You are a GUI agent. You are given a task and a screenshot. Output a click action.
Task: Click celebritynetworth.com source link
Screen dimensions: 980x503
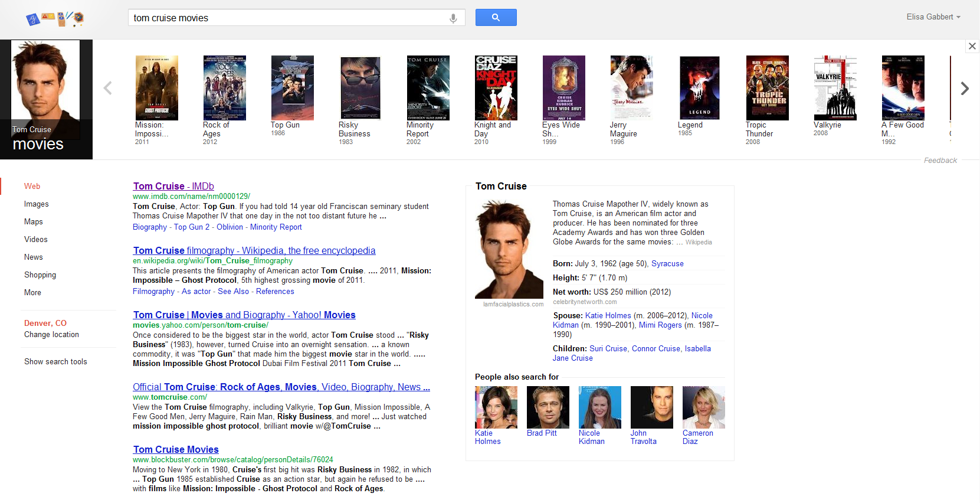point(585,302)
